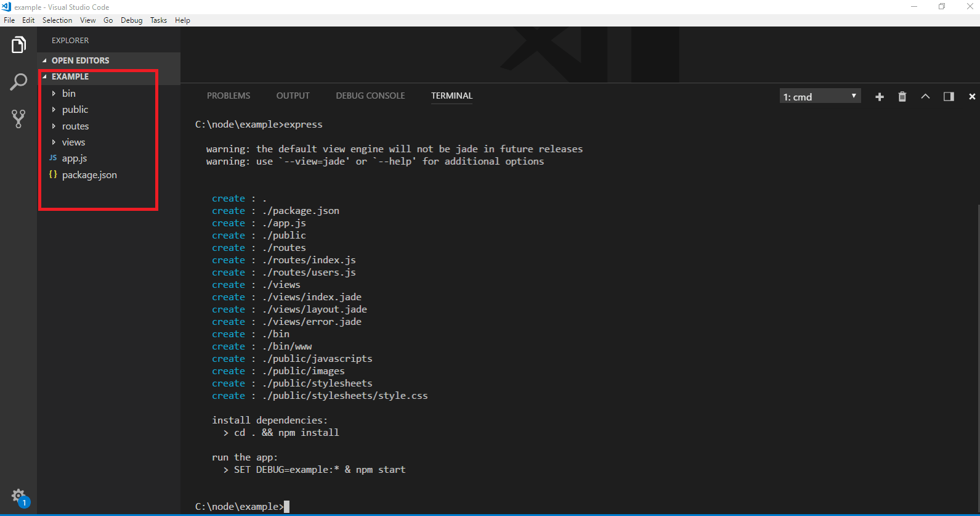Expand the public folder
The image size is (980, 516).
pyautogui.click(x=54, y=109)
